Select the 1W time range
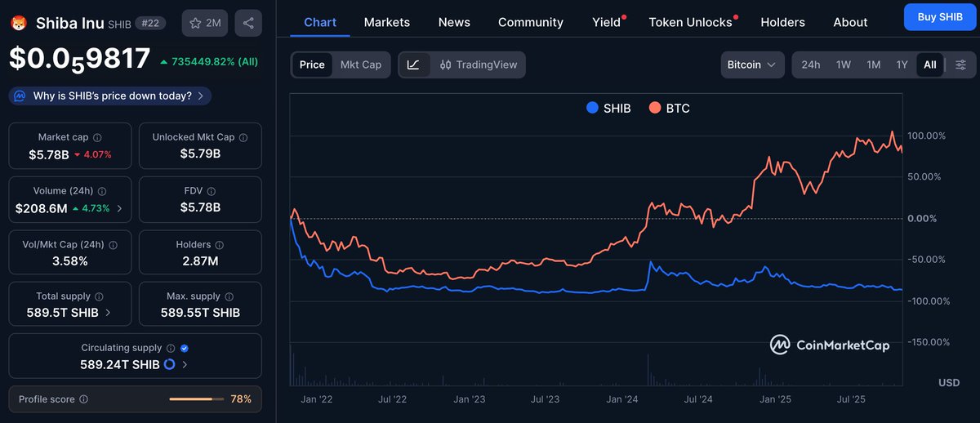This screenshot has height=423, width=980. tap(844, 65)
